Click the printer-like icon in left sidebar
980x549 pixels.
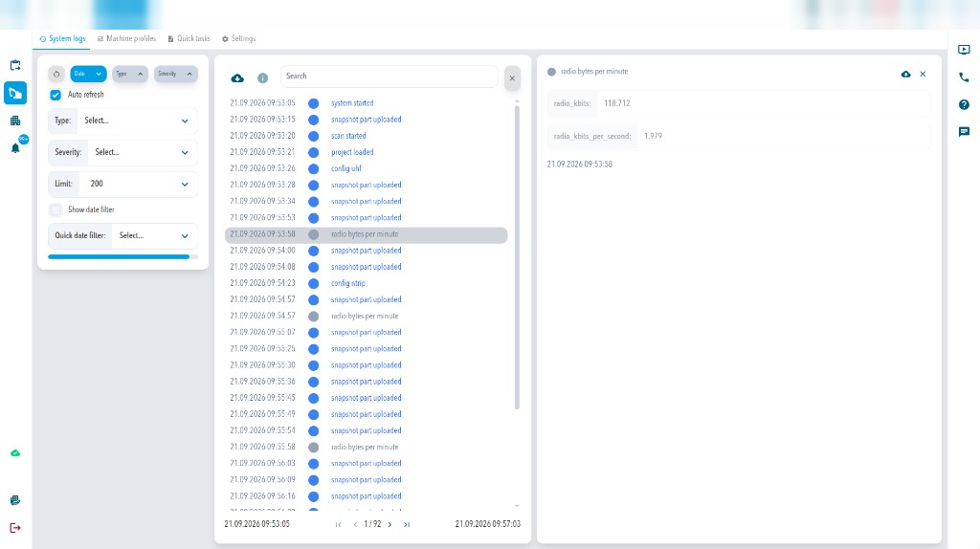(x=15, y=500)
